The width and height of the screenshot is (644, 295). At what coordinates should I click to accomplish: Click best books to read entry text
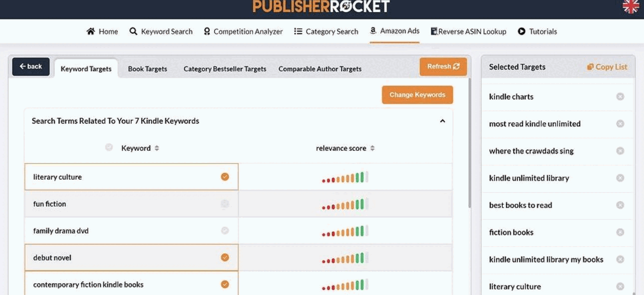point(520,205)
